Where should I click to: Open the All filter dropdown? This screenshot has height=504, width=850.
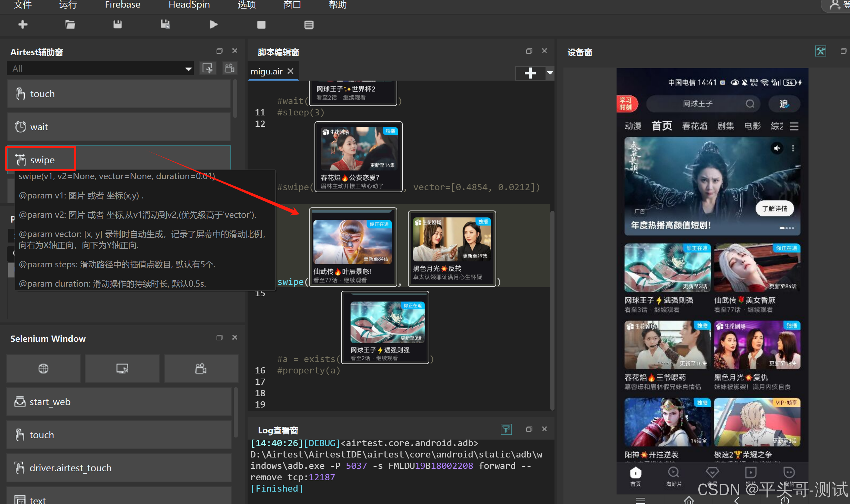pos(100,69)
